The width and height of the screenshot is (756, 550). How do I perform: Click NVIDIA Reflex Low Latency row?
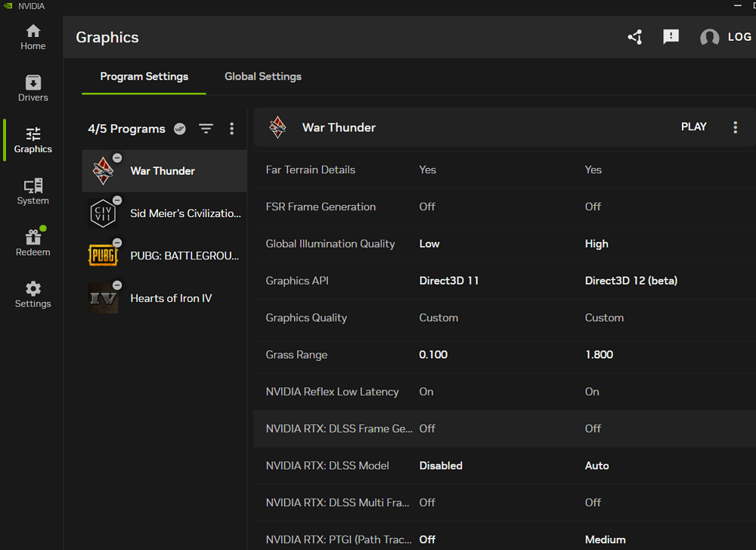[x=504, y=392]
